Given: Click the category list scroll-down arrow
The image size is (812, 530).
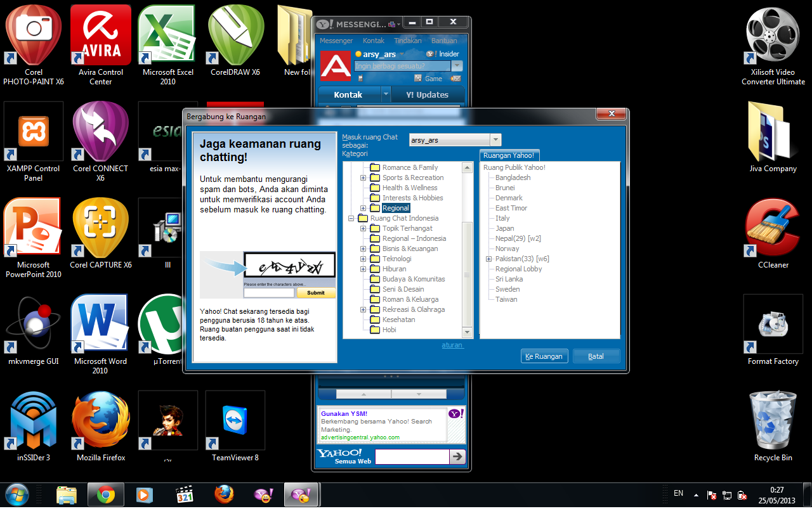Looking at the screenshot, I should (468, 332).
